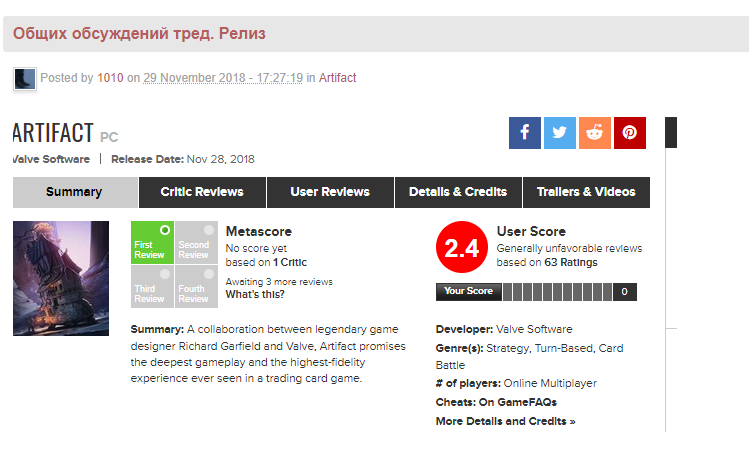Open thread title Общих обсуждений тред. Релиз
Image resolution: width=749 pixels, height=461 pixels.
139,34
